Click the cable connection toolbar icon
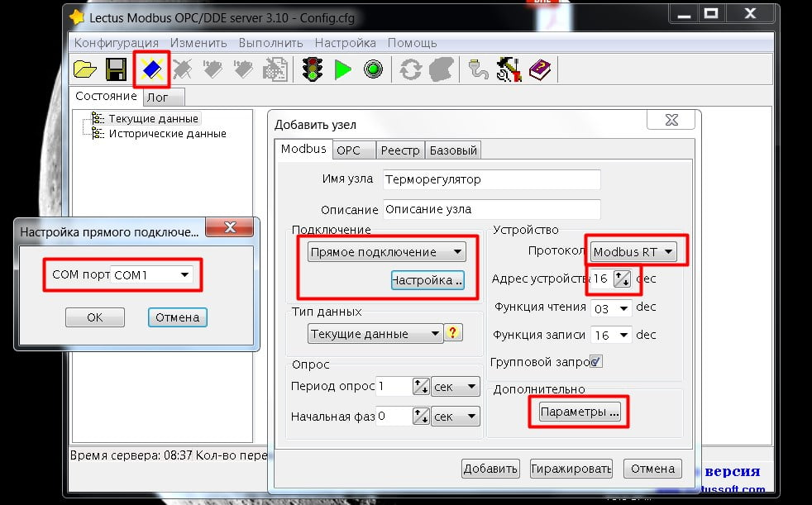812x505 pixels. point(477,69)
